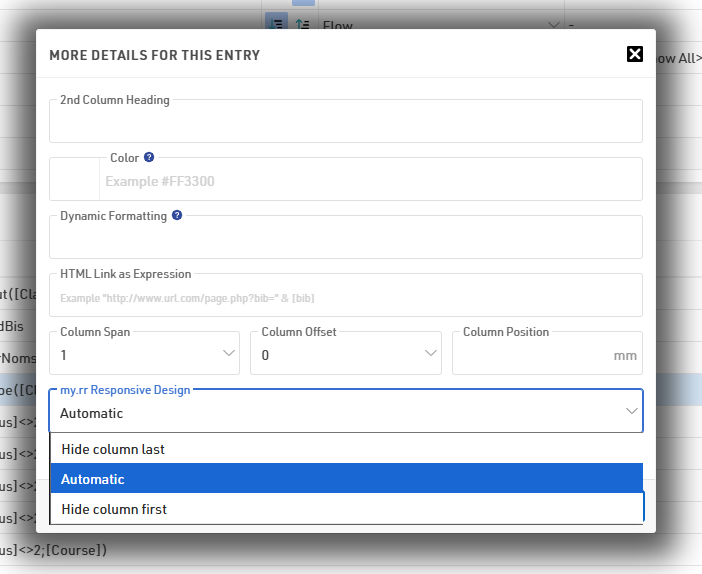The width and height of the screenshot is (702, 574).
Task: Focus the Color hex code field
Action: [x=370, y=182]
